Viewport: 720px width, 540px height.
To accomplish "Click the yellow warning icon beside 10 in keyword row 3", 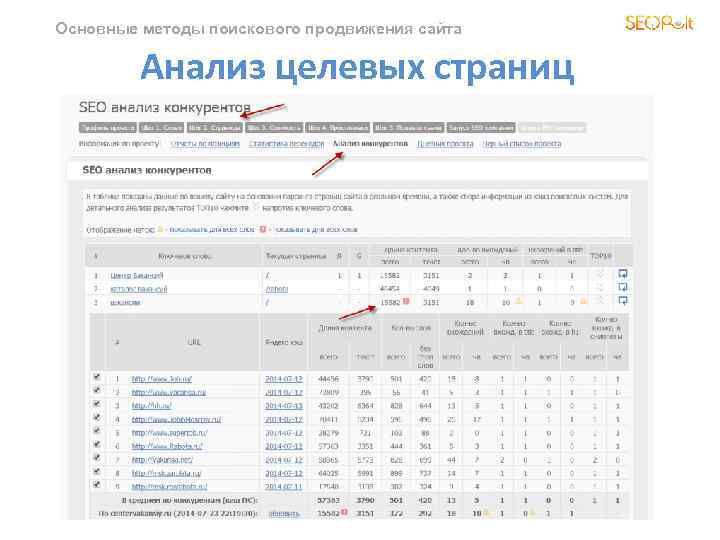I will click(518, 301).
